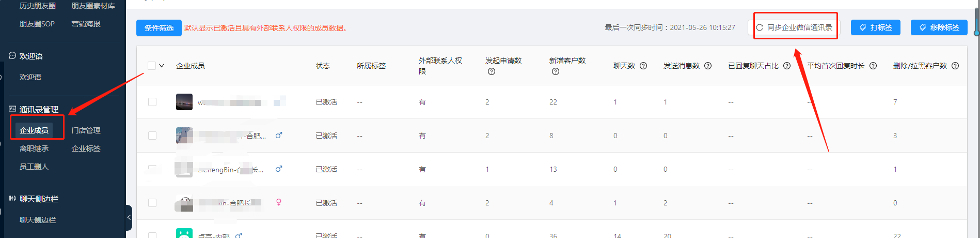
Task: Click help icon under 新增客户数 header
Action: point(556,71)
